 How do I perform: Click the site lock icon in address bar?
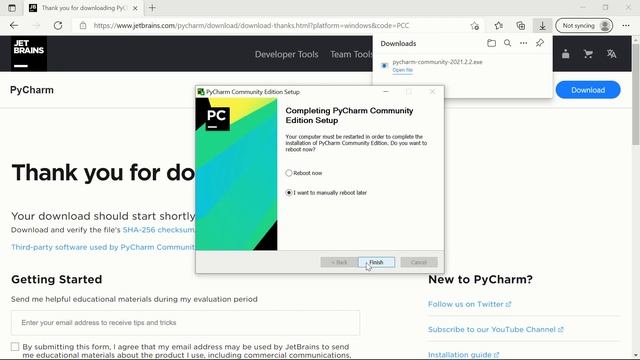coord(83,25)
